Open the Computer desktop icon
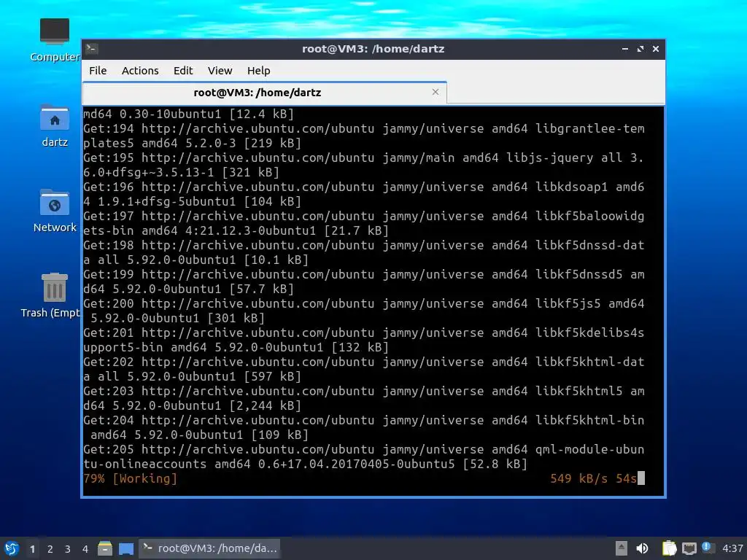This screenshot has height=560, width=747. click(54, 41)
